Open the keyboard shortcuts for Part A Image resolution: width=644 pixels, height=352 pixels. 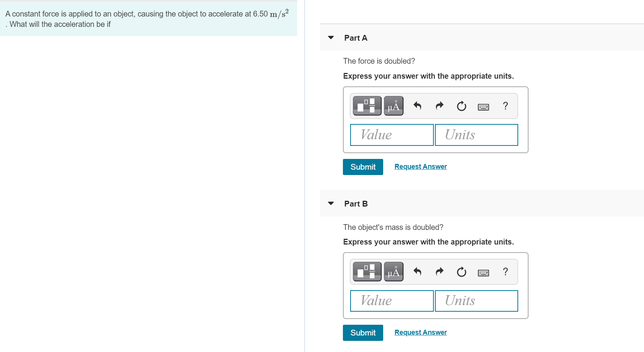483,107
